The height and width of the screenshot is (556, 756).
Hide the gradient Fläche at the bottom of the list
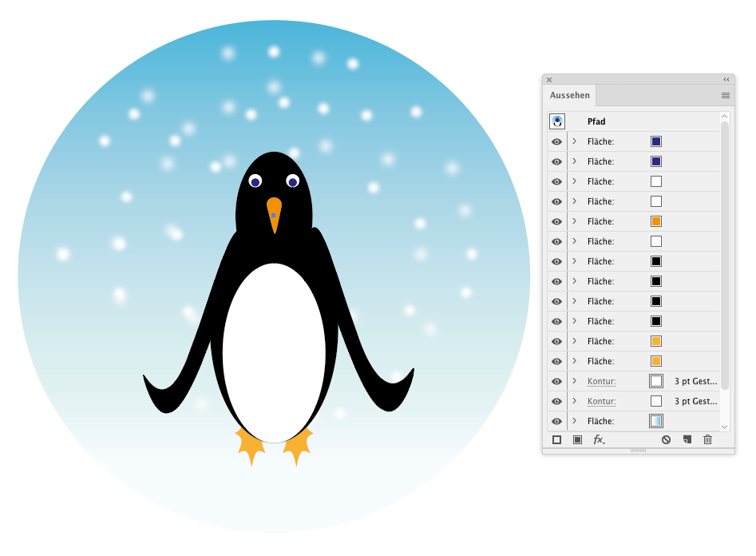point(557,421)
